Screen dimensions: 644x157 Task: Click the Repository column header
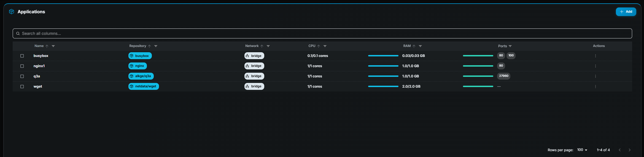[138, 46]
